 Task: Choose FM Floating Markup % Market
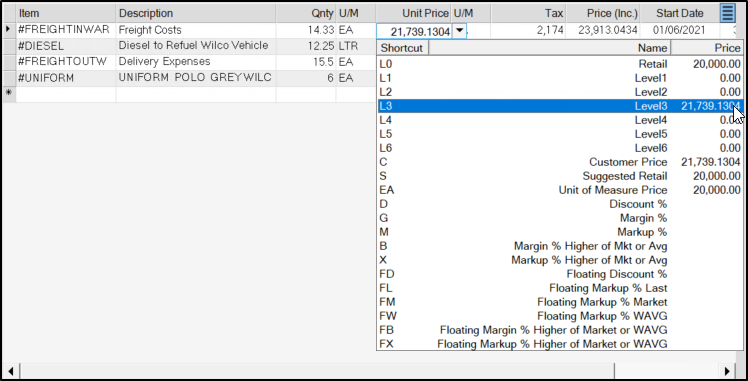click(x=560, y=302)
